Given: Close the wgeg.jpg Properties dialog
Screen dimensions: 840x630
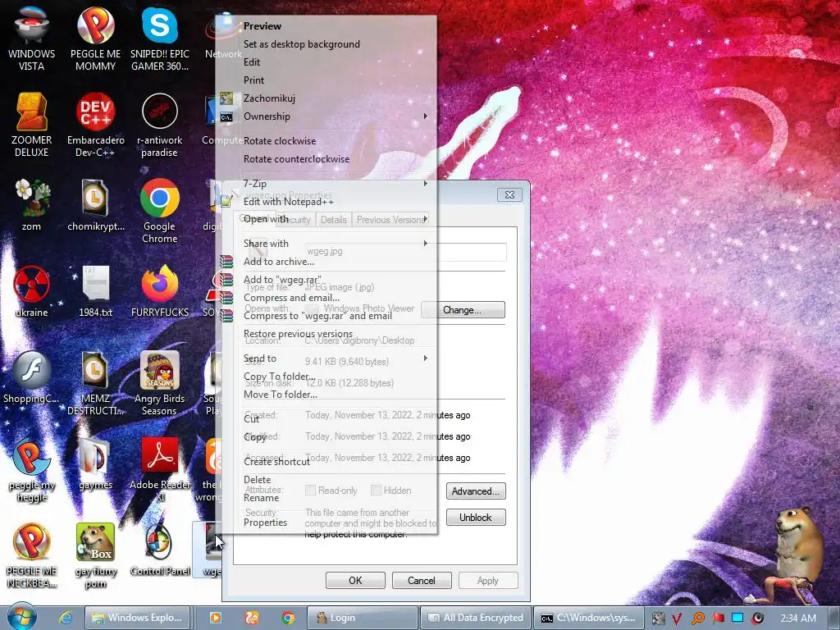Looking at the screenshot, I should tap(509, 194).
